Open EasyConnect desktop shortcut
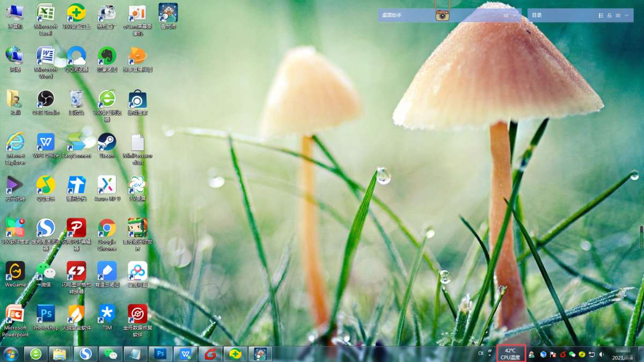644x362 pixels. pos(76,145)
